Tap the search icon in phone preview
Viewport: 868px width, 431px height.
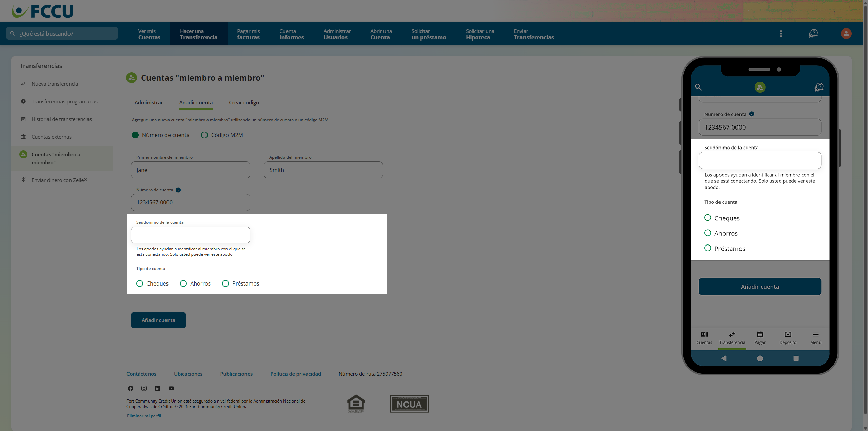[x=698, y=87]
